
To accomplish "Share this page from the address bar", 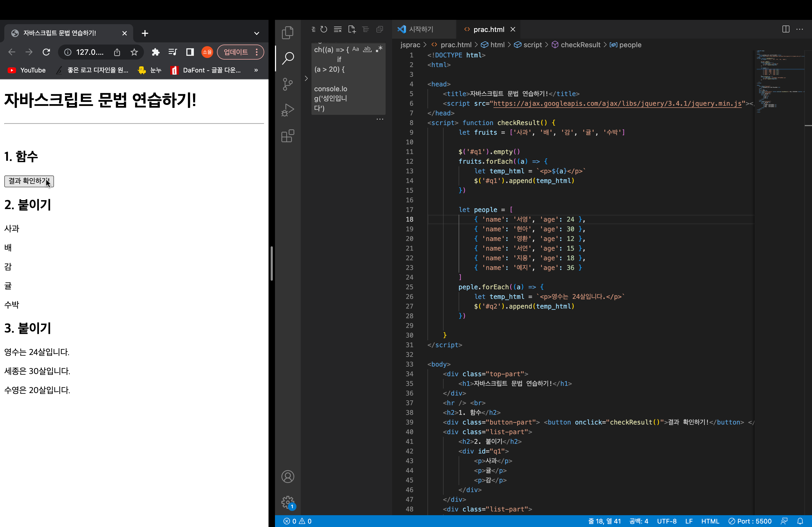I will (117, 52).
